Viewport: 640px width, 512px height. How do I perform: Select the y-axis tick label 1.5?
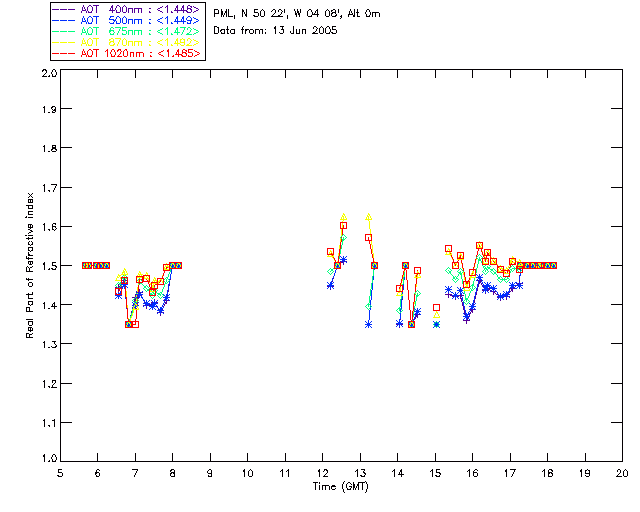49,266
